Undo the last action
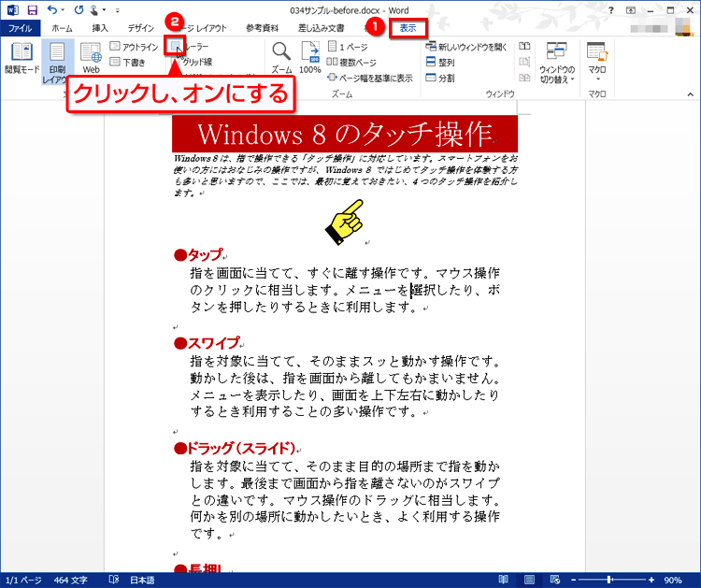 tap(51, 10)
